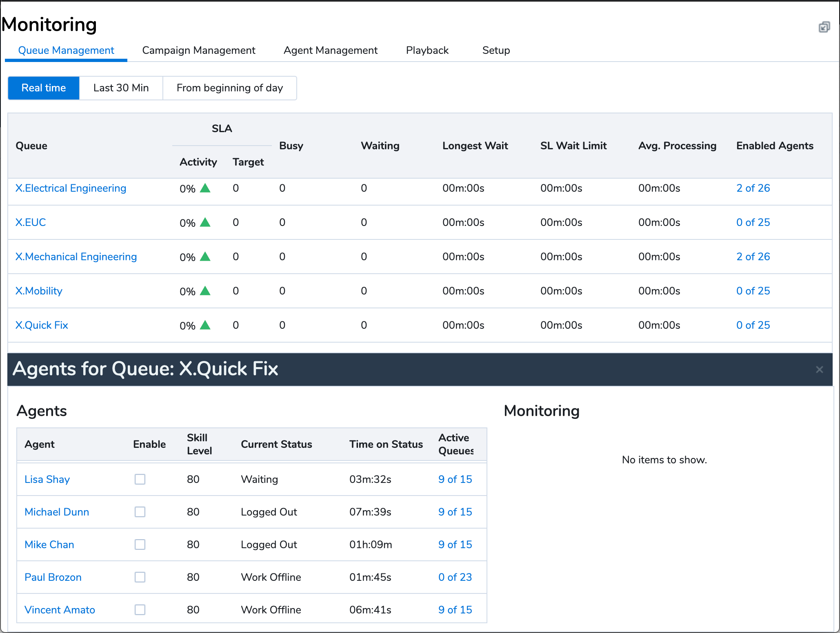Screen dimensions: 840x633
Task: Click the Time on Status column header
Action: click(x=386, y=444)
